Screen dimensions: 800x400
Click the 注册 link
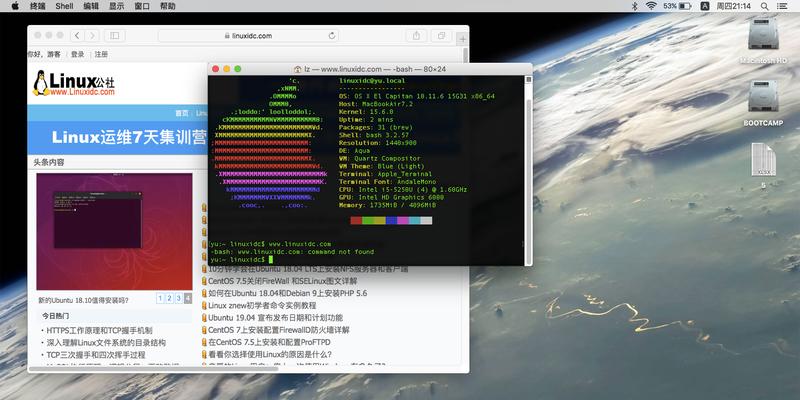101,54
